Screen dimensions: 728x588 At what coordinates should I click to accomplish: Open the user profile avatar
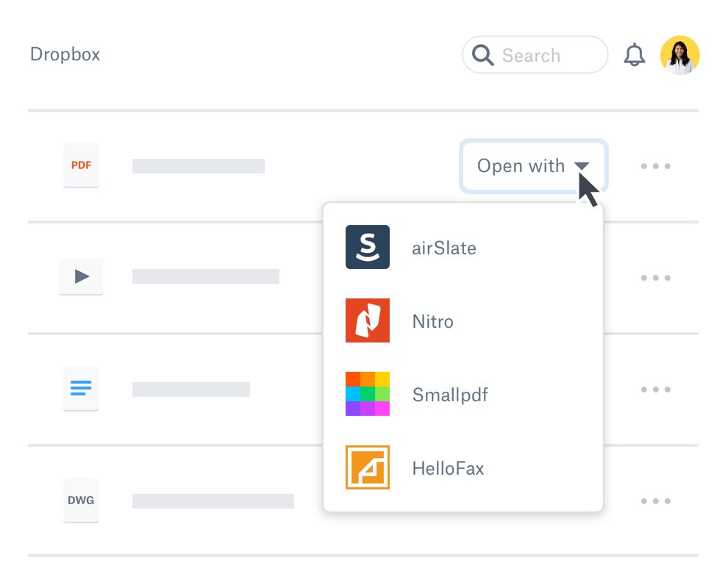pos(679,55)
